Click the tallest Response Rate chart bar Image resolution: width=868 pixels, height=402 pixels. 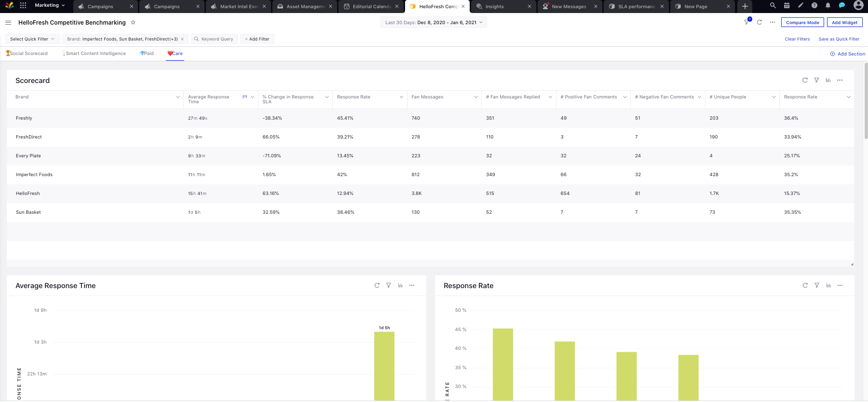tap(502, 362)
